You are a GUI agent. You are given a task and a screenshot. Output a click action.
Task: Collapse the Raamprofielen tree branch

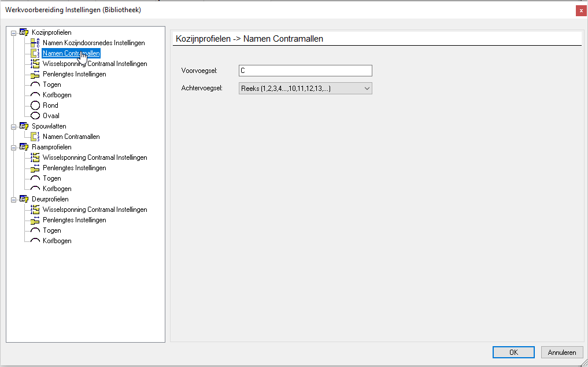pos(14,146)
